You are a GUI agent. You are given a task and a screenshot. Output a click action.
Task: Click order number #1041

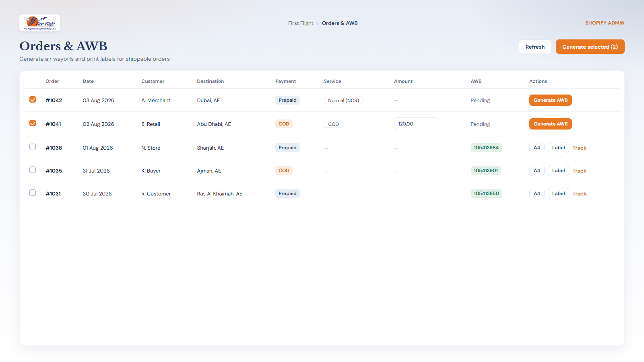[53, 124]
